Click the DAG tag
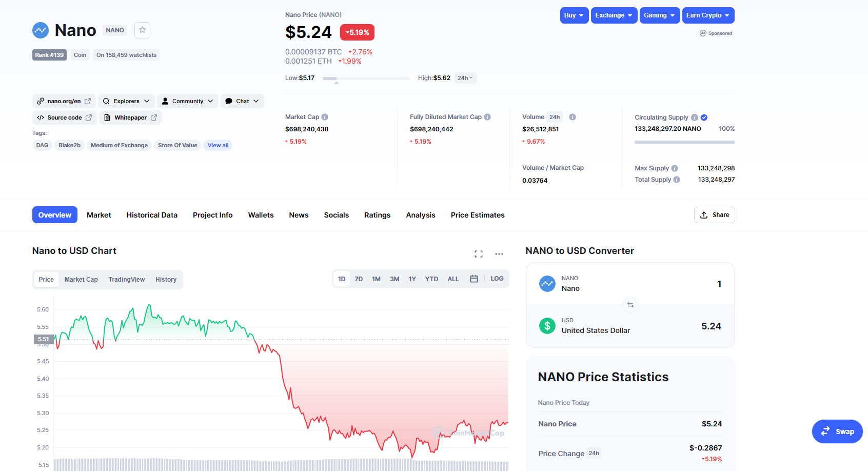 point(42,145)
